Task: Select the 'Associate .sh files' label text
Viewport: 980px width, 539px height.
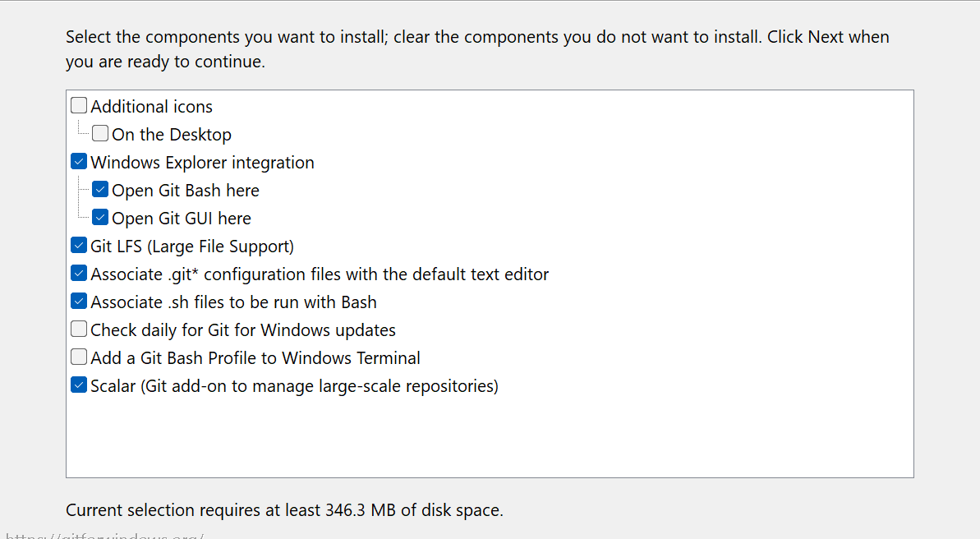Action: pos(233,302)
